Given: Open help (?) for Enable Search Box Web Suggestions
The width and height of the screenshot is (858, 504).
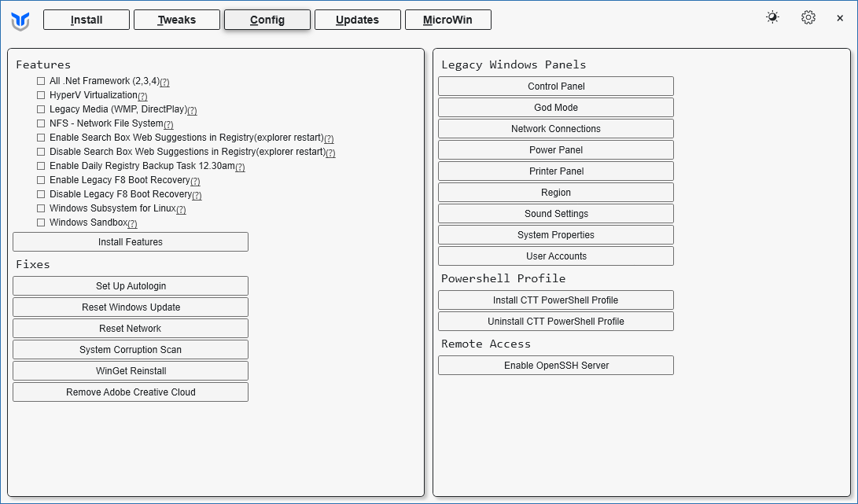Looking at the screenshot, I should coord(329,139).
